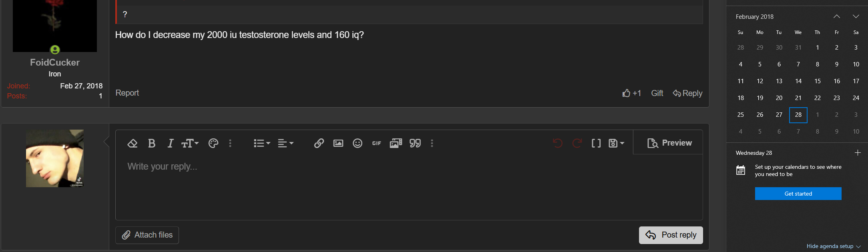Viewport: 868px width, 252px height.
Task: Expand the list options dropdown
Action: [x=262, y=143]
